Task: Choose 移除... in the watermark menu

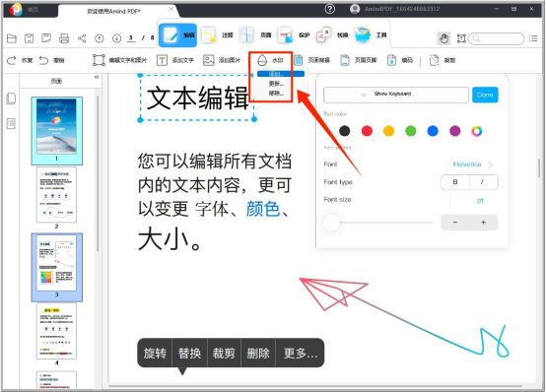Action: pos(276,93)
